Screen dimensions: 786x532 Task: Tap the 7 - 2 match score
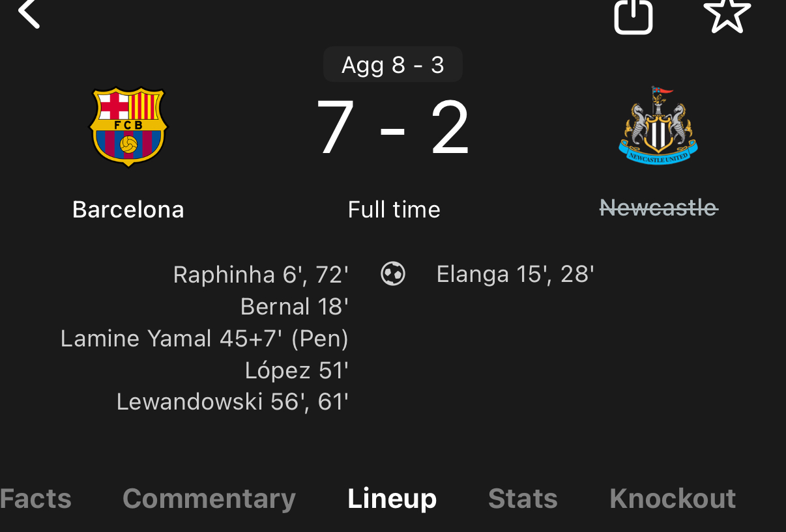(393, 128)
